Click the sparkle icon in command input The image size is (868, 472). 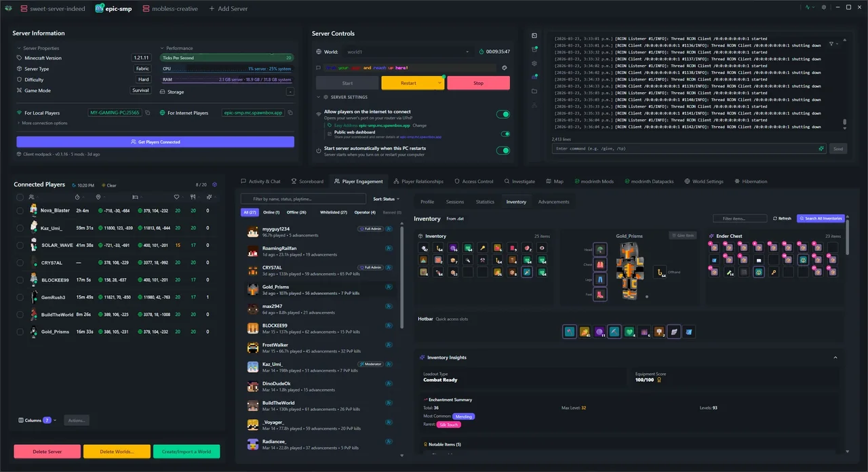pos(821,149)
